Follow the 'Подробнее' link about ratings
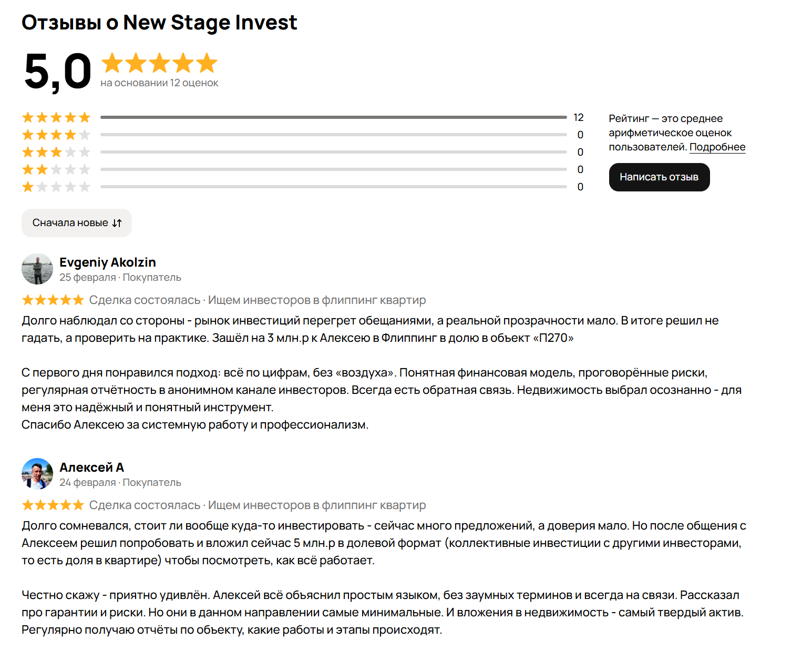This screenshot has width=812, height=650. pyautogui.click(x=717, y=147)
